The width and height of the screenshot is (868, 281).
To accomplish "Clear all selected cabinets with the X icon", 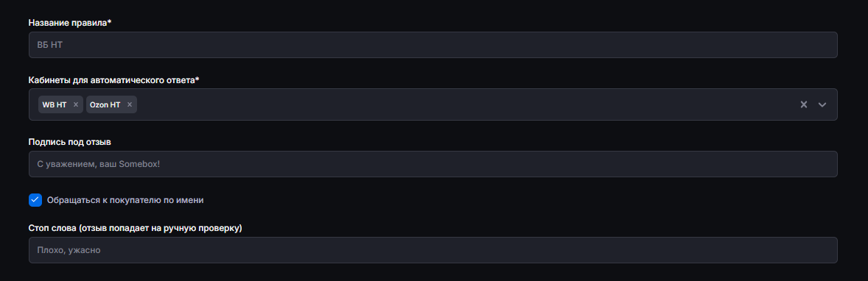I will click(x=804, y=104).
